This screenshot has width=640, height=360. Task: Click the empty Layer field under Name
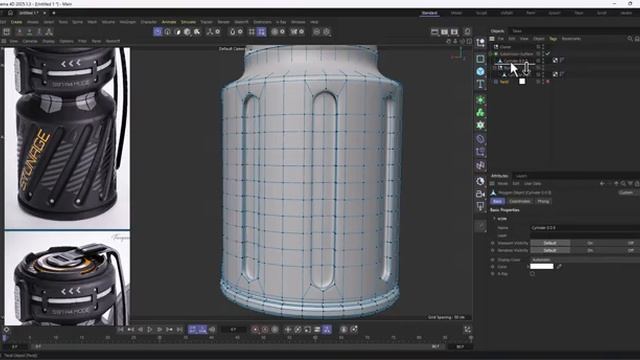point(585,236)
